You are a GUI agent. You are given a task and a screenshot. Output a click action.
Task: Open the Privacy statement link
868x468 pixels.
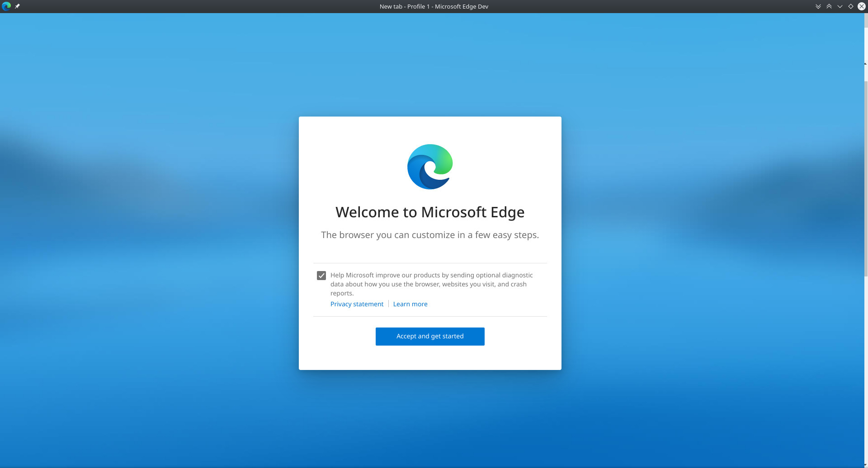357,304
